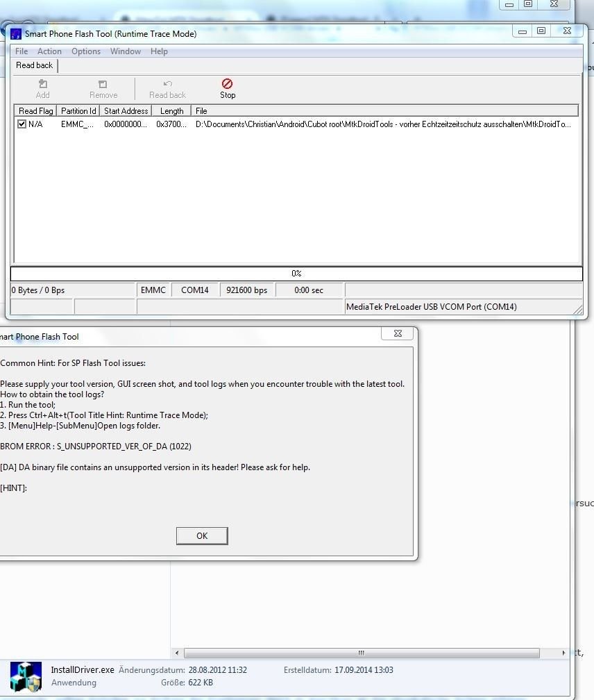Minimize the Smart Phone Flash Tool window
This screenshot has width=594, height=700.
point(523,31)
